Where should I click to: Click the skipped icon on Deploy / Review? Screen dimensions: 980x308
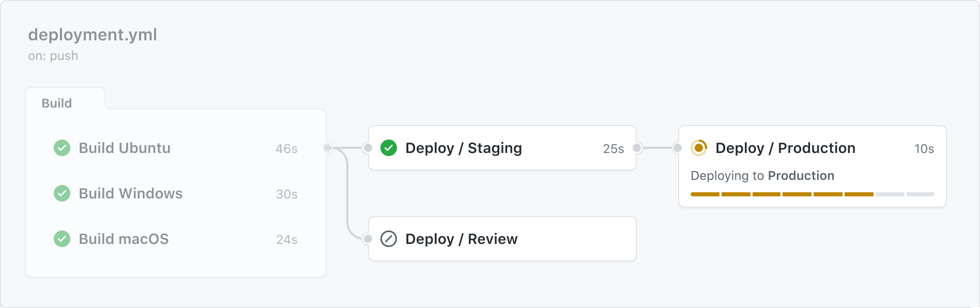pyautogui.click(x=389, y=239)
